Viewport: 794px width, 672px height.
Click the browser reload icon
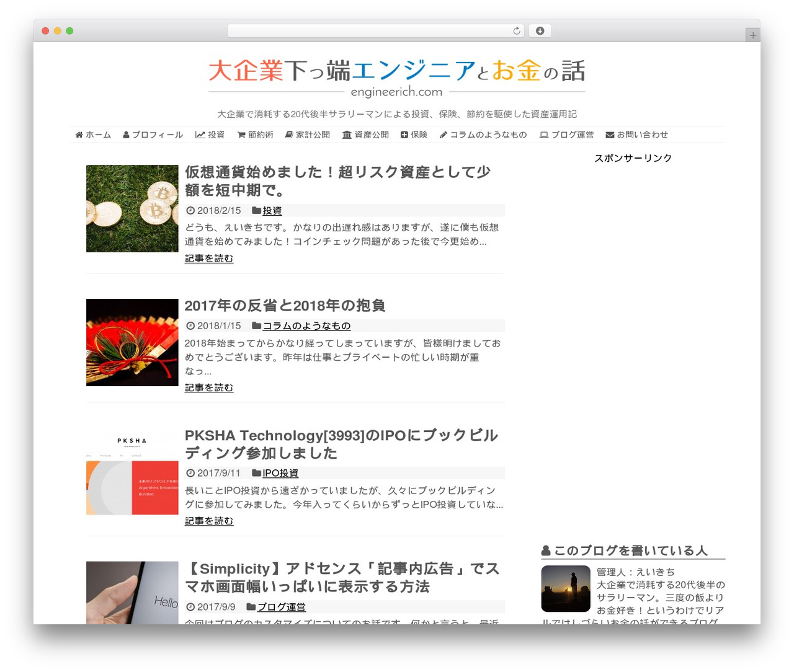coord(517,31)
